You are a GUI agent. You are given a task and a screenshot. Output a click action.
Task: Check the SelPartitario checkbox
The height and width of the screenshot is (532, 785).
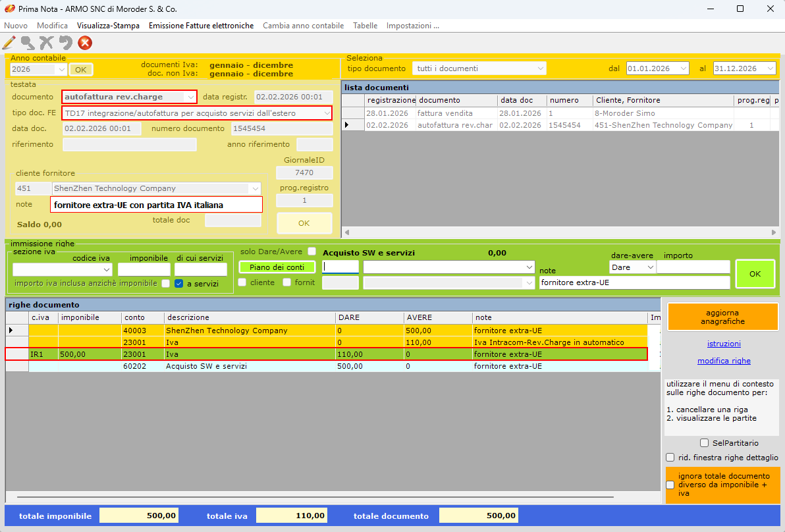(x=704, y=443)
